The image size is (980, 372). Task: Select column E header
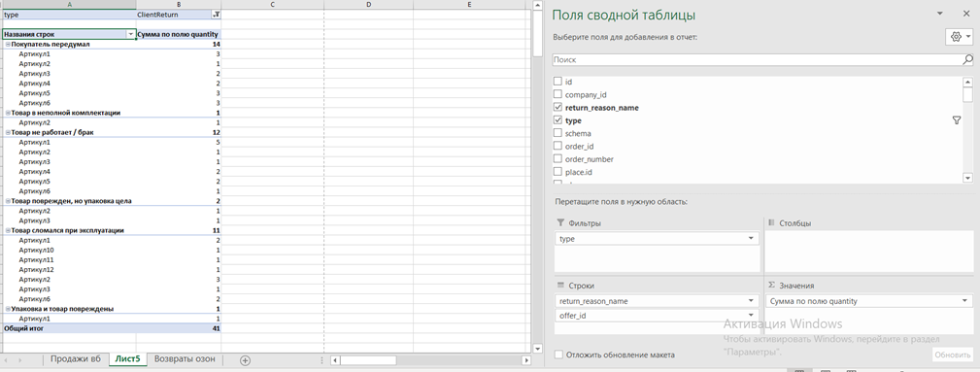tap(469, 5)
